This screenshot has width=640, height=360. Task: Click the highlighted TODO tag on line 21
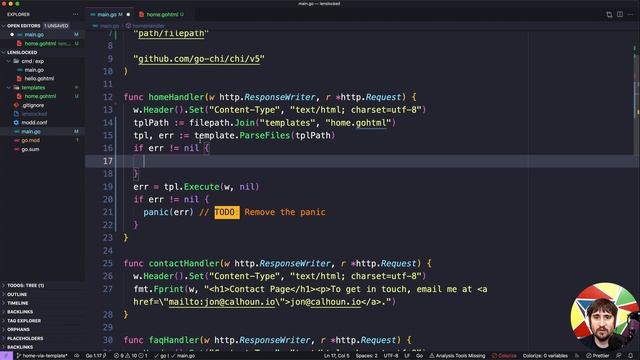(x=227, y=212)
